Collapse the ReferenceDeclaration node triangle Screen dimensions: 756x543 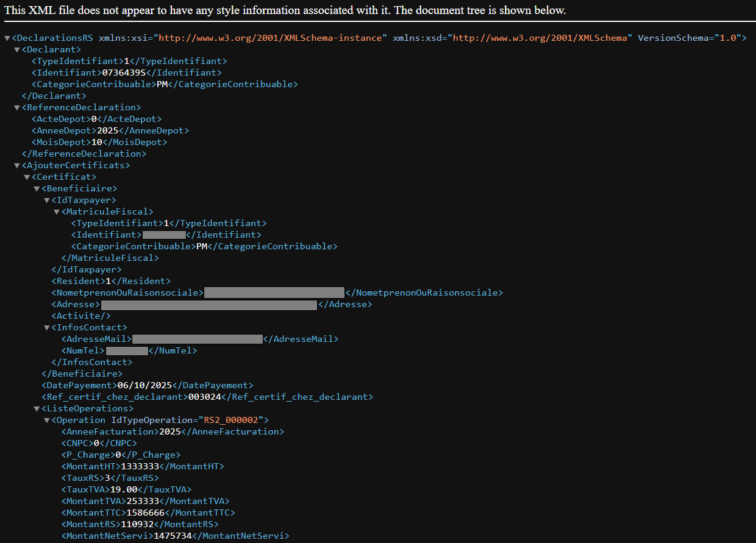pyautogui.click(x=16, y=108)
